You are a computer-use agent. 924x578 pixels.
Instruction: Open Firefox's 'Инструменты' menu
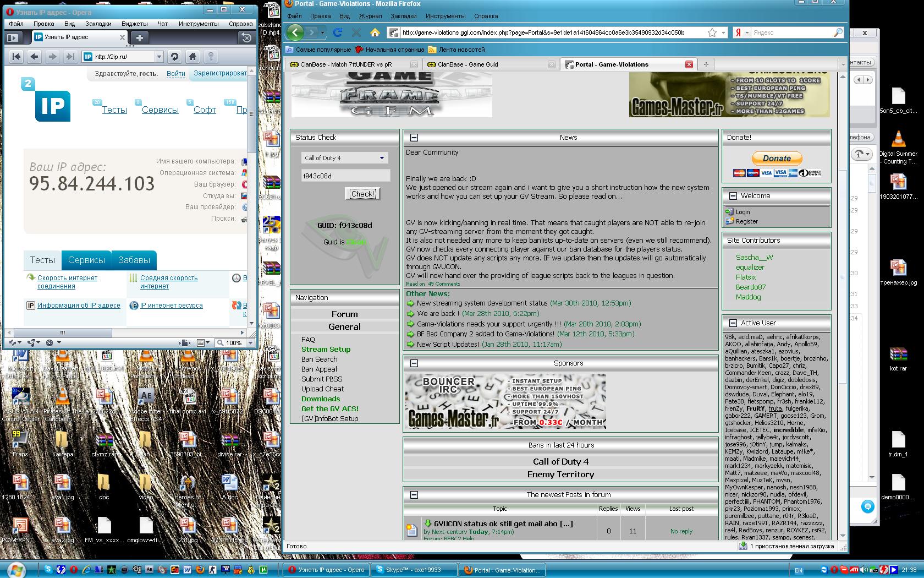click(446, 16)
